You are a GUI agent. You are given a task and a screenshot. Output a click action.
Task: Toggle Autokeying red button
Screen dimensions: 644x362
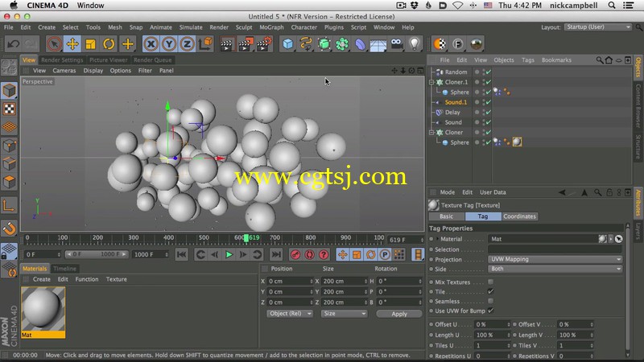310,255
